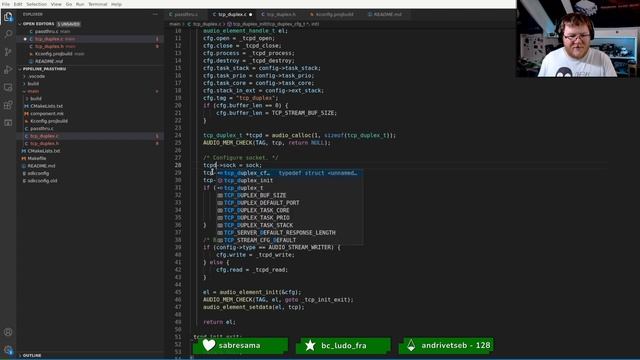The height and width of the screenshot is (360, 640).
Task: Open the Remote Explorer view icon
Action: point(8,87)
